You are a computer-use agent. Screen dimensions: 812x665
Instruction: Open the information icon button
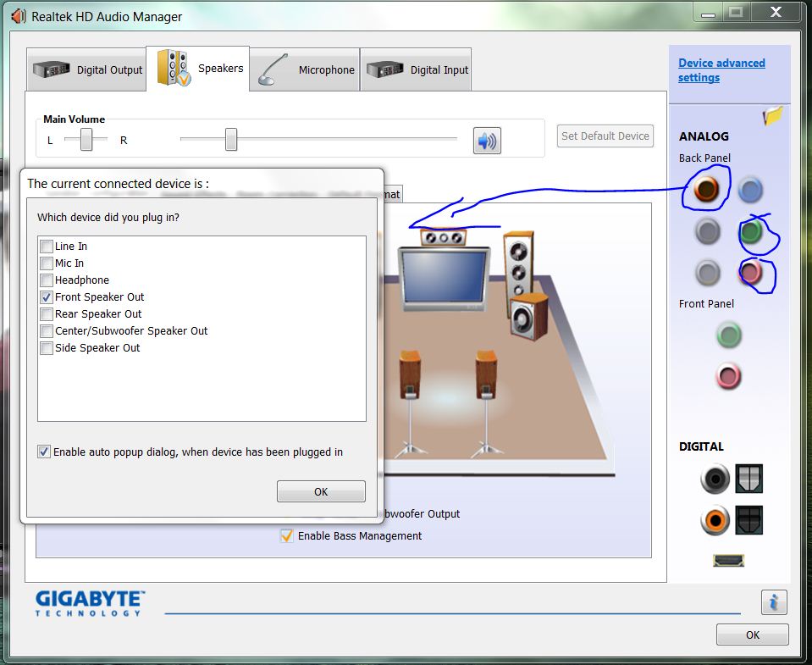pyautogui.click(x=774, y=602)
